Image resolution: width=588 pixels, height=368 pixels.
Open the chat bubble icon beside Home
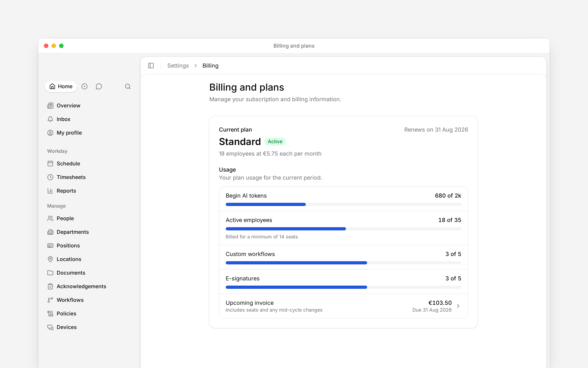[99, 86]
